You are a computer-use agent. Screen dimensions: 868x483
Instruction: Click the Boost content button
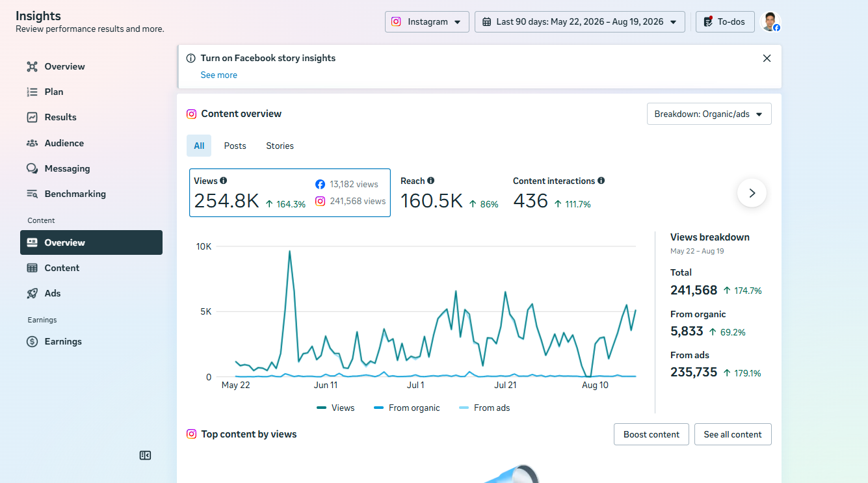[x=651, y=434]
